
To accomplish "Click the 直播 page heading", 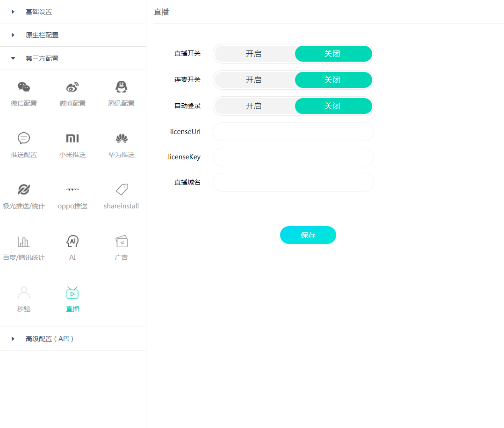I will pos(161,12).
